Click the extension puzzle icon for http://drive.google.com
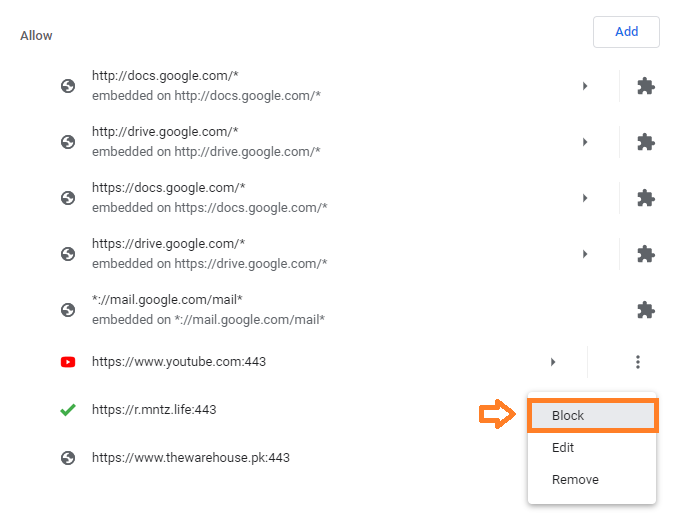This screenshot has width=679, height=529. coord(646,142)
